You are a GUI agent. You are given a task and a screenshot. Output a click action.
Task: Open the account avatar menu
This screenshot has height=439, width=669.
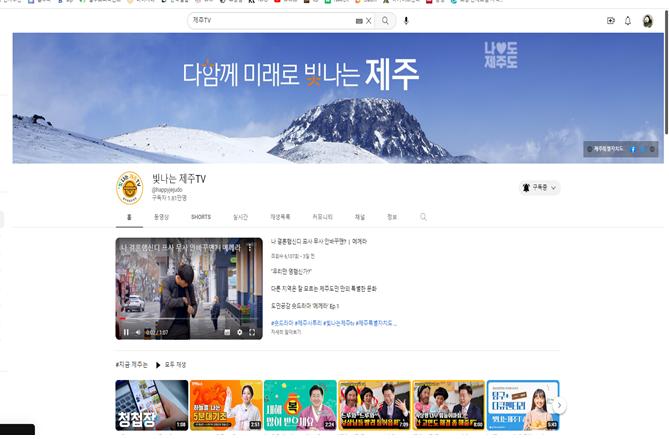[648, 21]
